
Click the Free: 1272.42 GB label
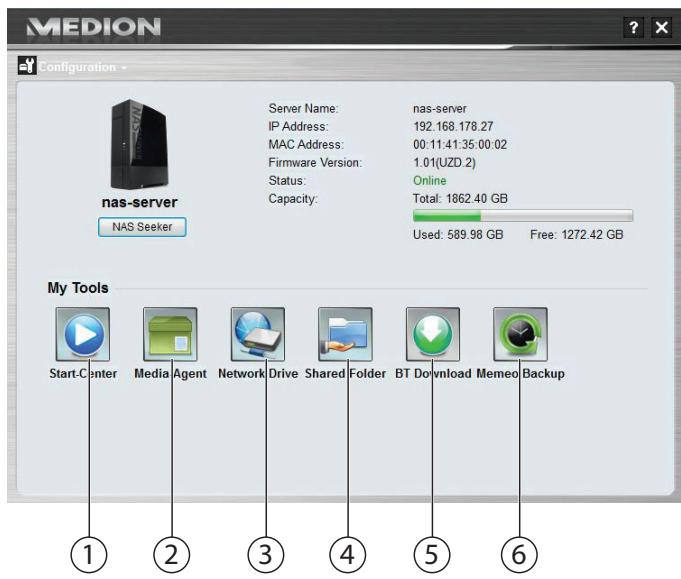click(x=576, y=235)
